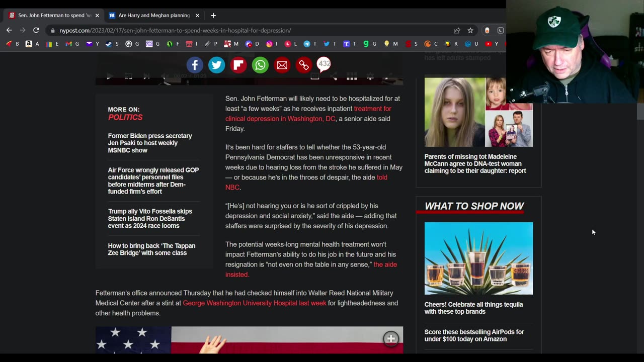The height and width of the screenshot is (362, 644).
Task: Go back to the previous page
Action: click(9, 30)
